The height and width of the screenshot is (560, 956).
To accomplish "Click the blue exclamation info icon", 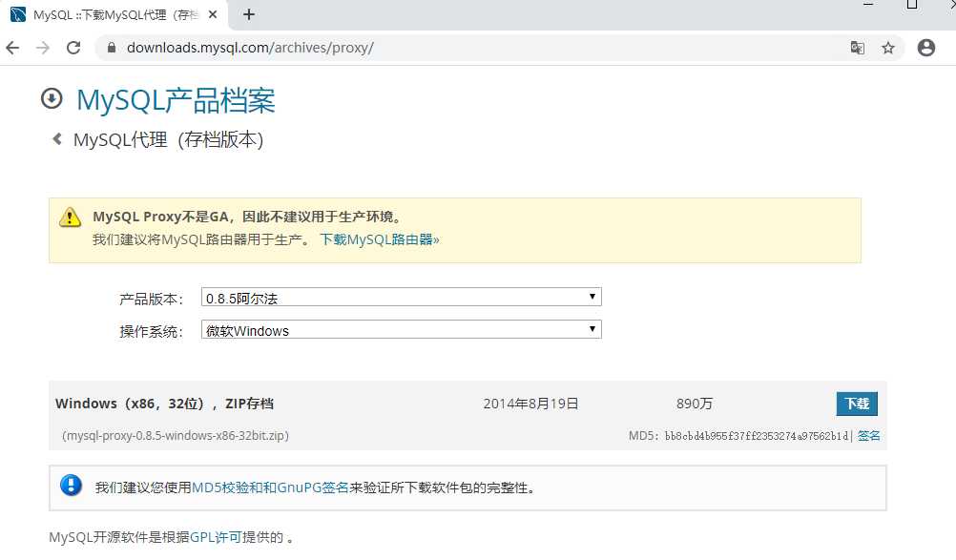I will click(x=72, y=486).
